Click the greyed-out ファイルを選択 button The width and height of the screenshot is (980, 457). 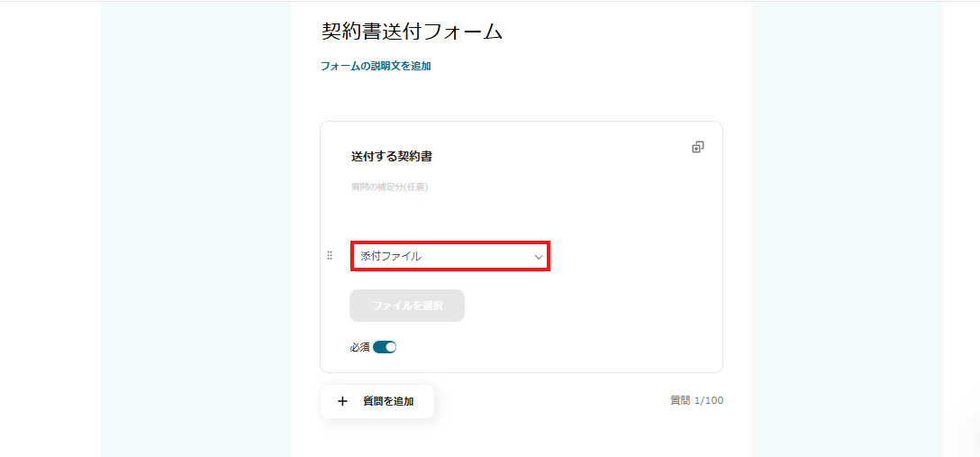coord(407,306)
